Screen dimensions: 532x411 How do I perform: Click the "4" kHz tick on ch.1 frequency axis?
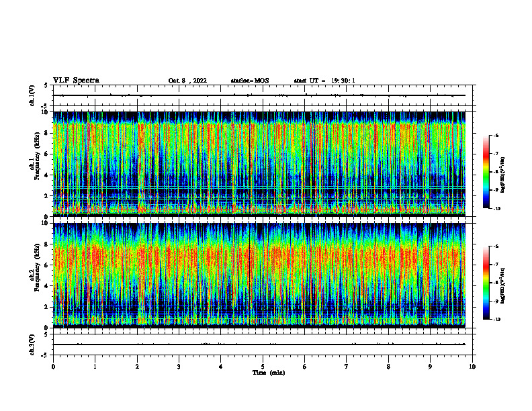pos(47,175)
